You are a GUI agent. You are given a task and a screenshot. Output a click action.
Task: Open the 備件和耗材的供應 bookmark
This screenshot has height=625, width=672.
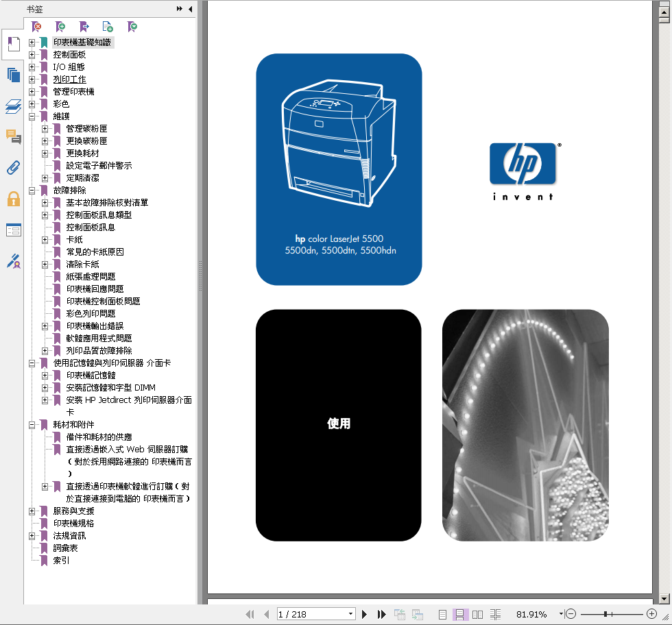click(x=99, y=437)
